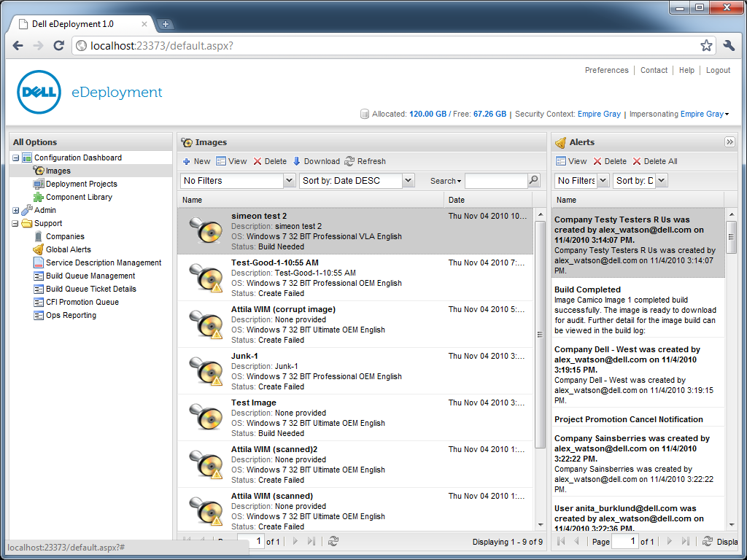Click the Images Name column header

coord(311,200)
